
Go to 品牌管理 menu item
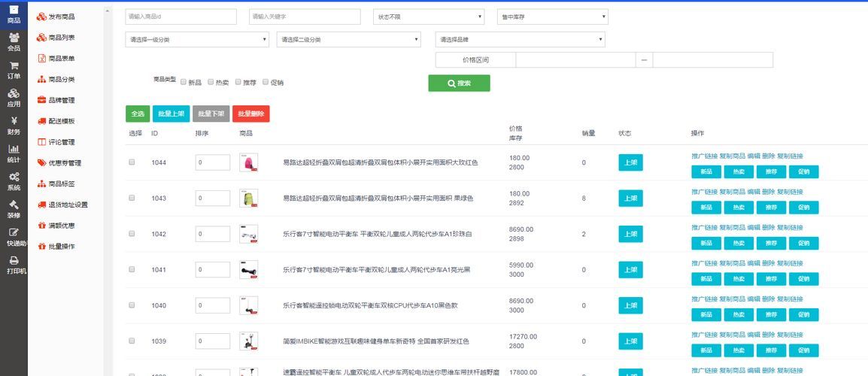[62, 100]
